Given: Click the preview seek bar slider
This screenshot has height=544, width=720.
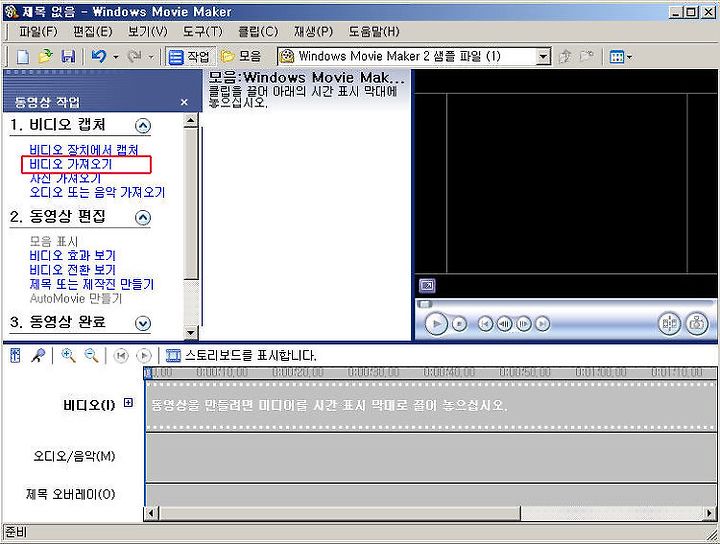Looking at the screenshot, I should pos(424,304).
